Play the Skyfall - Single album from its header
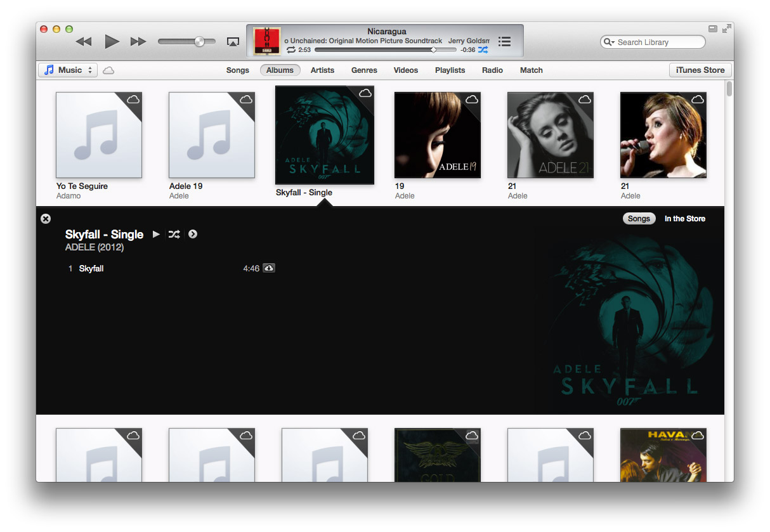Screen dimensions: 770x532 (x=156, y=235)
